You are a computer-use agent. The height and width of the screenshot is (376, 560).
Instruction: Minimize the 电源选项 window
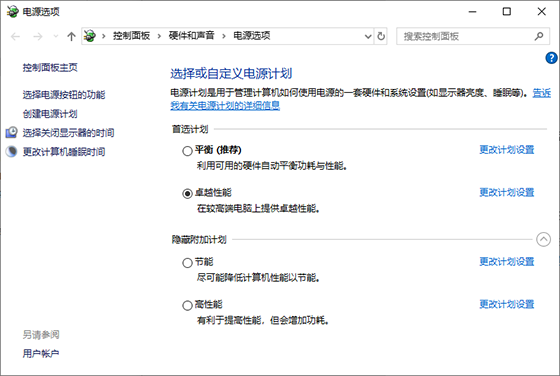[472, 12]
